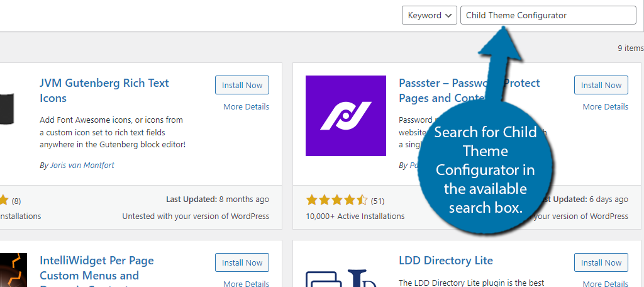The image size is (644, 287).
Task: Click the Passster star rating
Action: [x=337, y=201]
